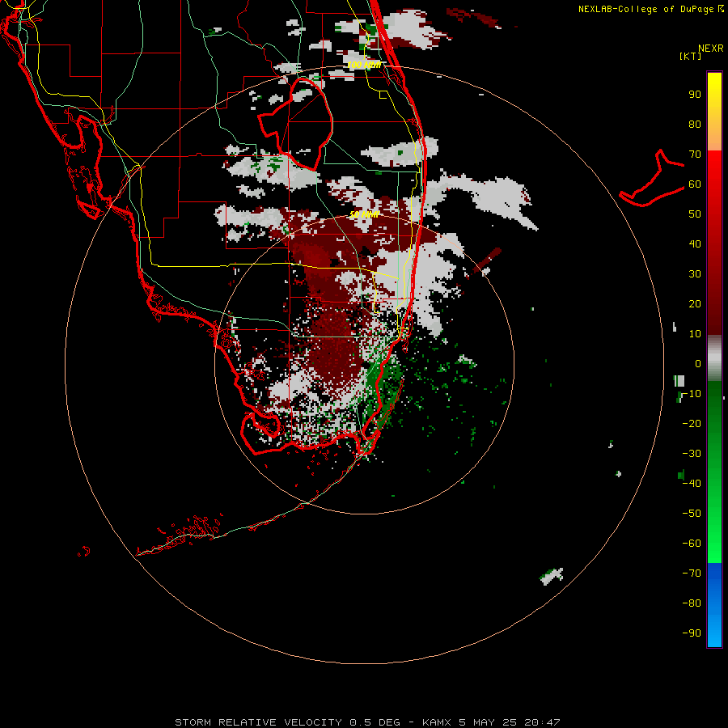Click the NEXLAB-College of DuPage credit text
Viewport: 728px width, 728px height.
click(645, 9)
